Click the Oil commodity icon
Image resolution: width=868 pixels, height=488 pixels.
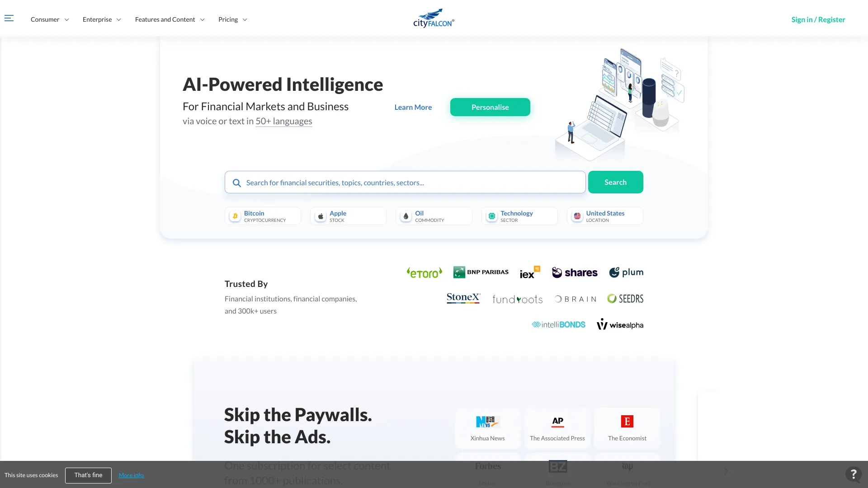(406, 216)
